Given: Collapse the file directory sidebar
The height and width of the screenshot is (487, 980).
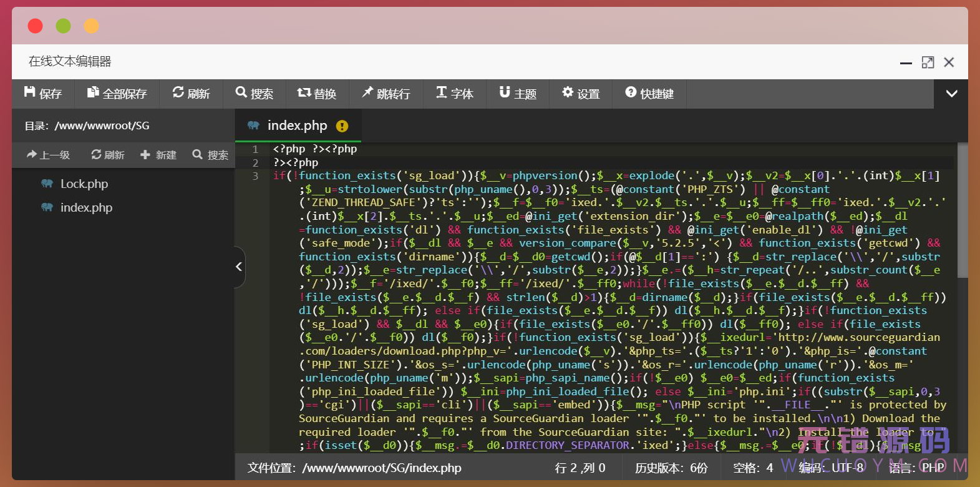Looking at the screenshot, I should [239, 267].
